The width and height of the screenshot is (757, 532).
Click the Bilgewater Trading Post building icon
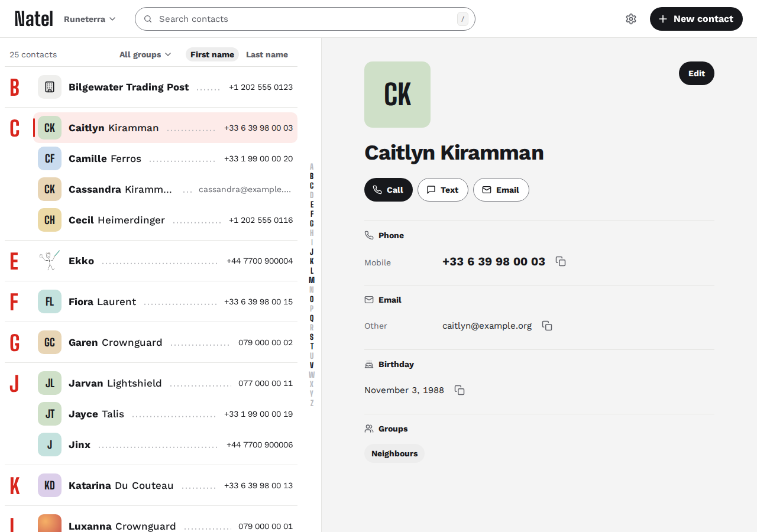click(x=50, y=87)
